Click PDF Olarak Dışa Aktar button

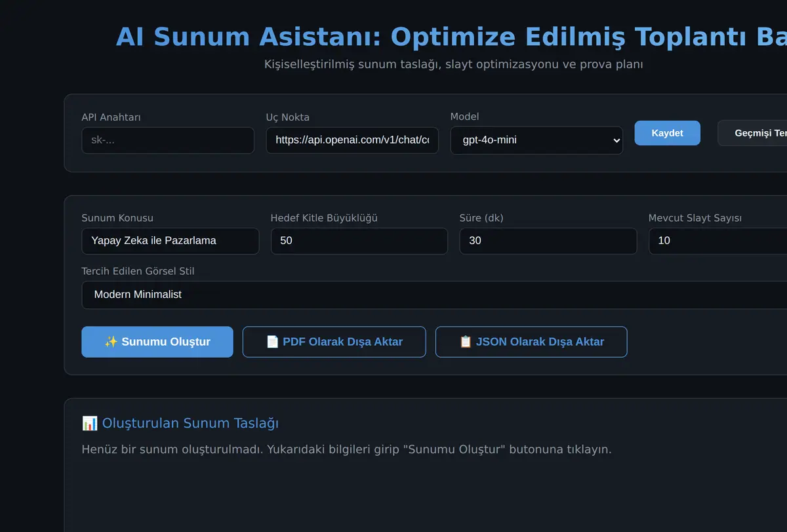334,342
